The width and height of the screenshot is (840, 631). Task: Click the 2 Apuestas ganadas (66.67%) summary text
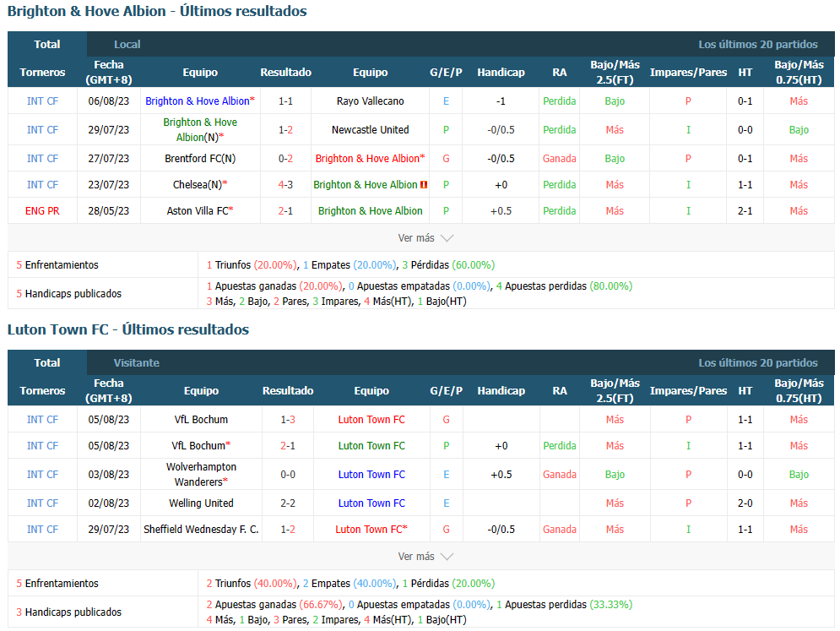click(274, 605)
